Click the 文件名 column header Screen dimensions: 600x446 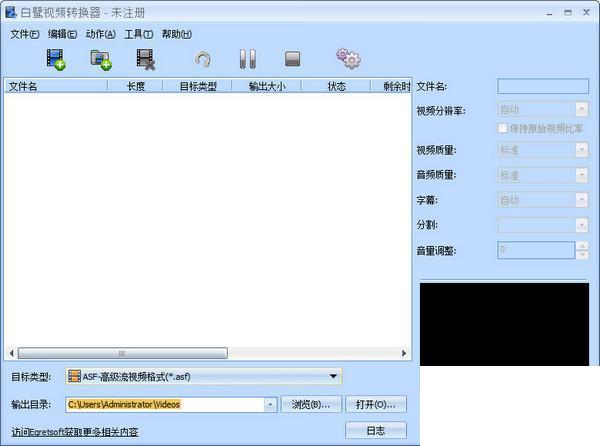pos(56,86)
